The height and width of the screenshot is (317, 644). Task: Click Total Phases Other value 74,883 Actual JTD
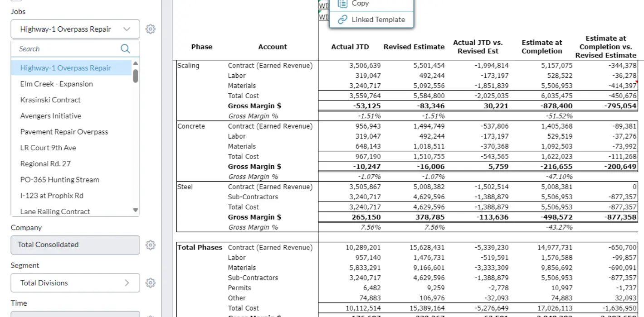click(x=369, y=298)
